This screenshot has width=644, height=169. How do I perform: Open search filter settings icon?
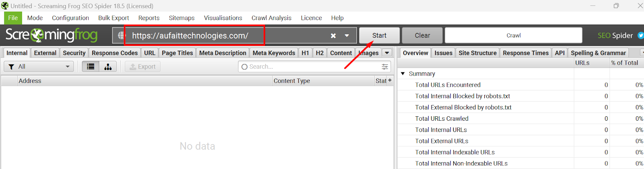(385, 67)
